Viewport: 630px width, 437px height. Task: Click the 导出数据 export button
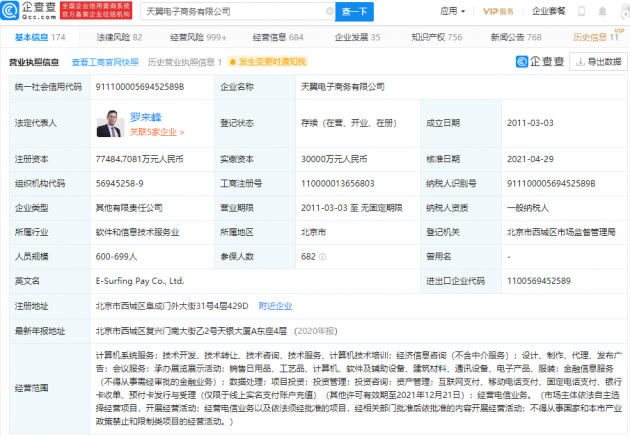click(x=598, y=61)
